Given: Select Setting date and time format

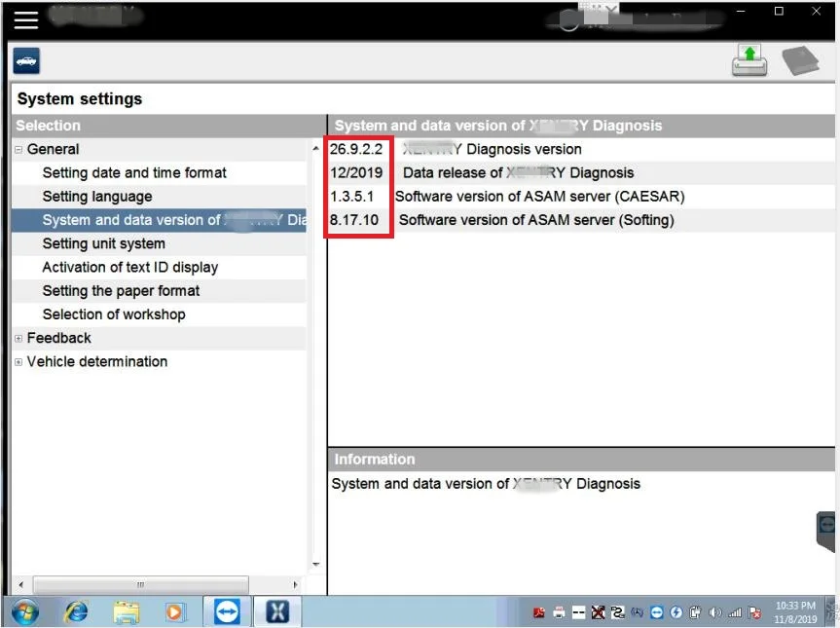Looking at the screenshot, I should 134,172.
